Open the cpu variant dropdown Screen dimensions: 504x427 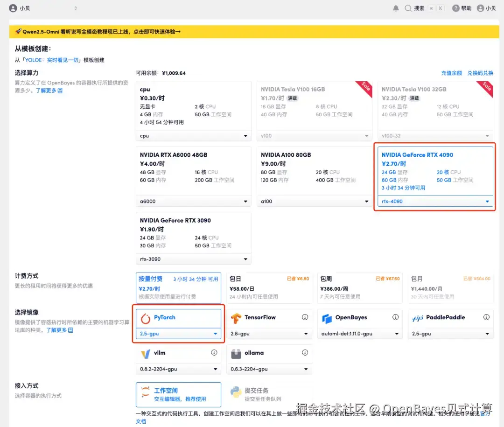(x=194, y=136)
